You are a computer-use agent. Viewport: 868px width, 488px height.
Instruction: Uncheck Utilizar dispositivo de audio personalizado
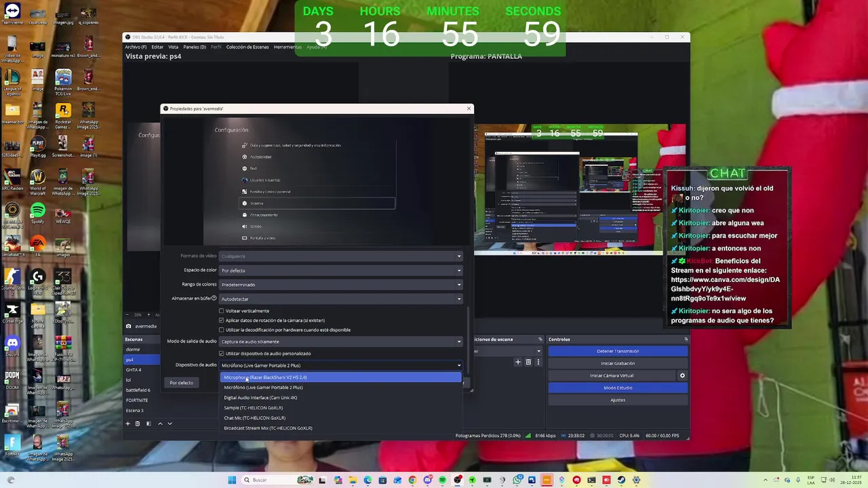pos(221,353)
